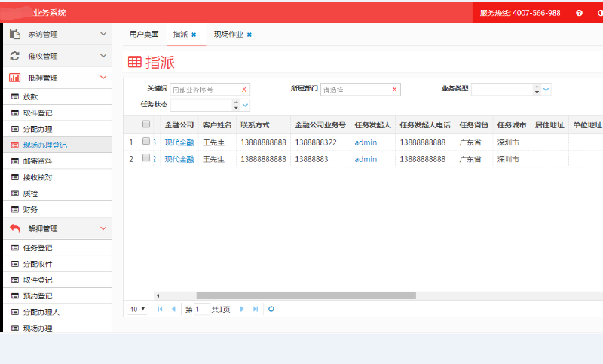Collapse the 抵押管理 section chevron
Image resolution: width=603 pixels, height=364 pixels.
coord(103,78)
